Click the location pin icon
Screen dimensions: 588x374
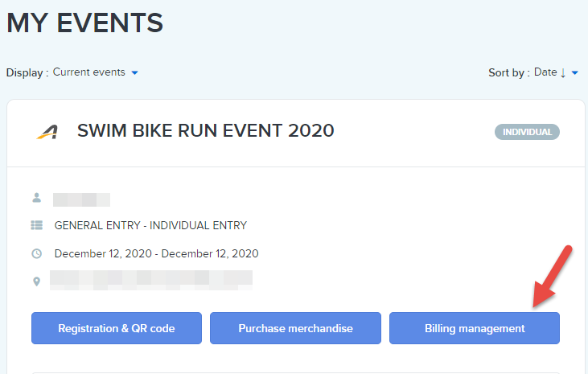(36, 282)
